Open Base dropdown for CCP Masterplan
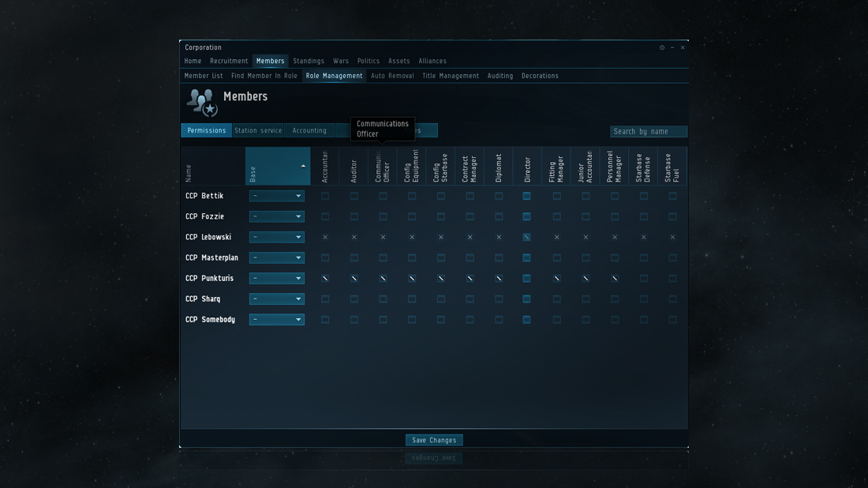The height and width of the screenshot is (488, 868). pyautogui.click(x=277, y=257)
